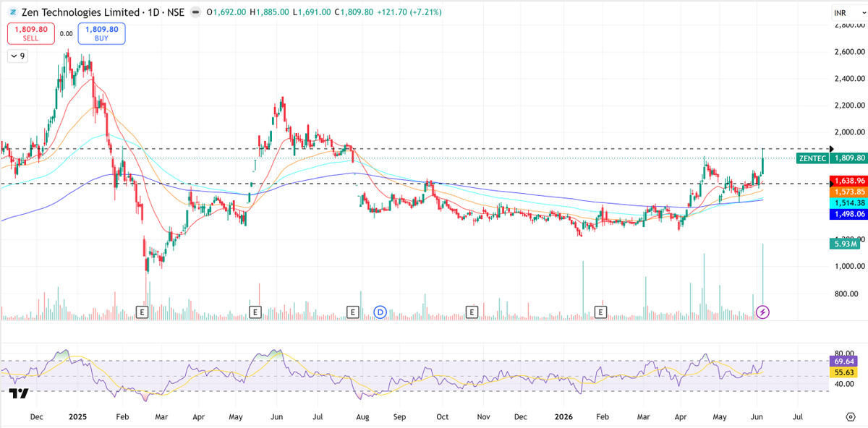This screenshot has width=868, height=428.
Task: Expand the collapsed 9 indicators legend
Action: coord(18,56)
